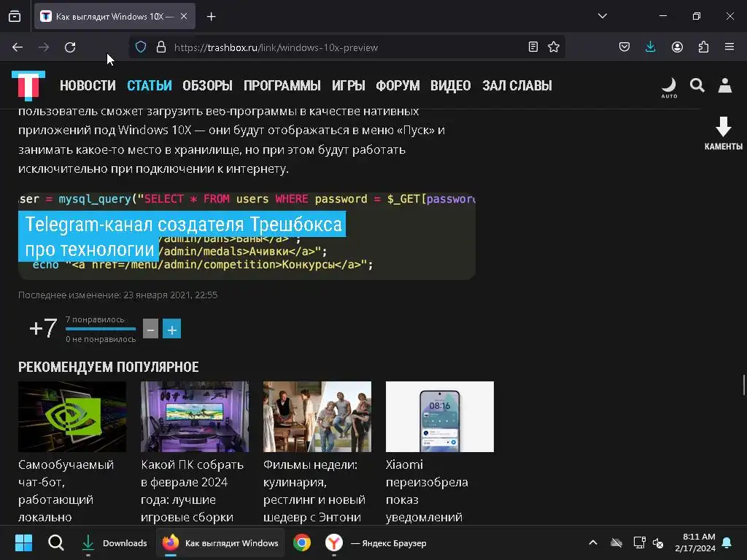Open 'Xiaomi переизобрела показ уведомлений' link
The width and height of the screenshot is (747, 560).
pos(427,491)
